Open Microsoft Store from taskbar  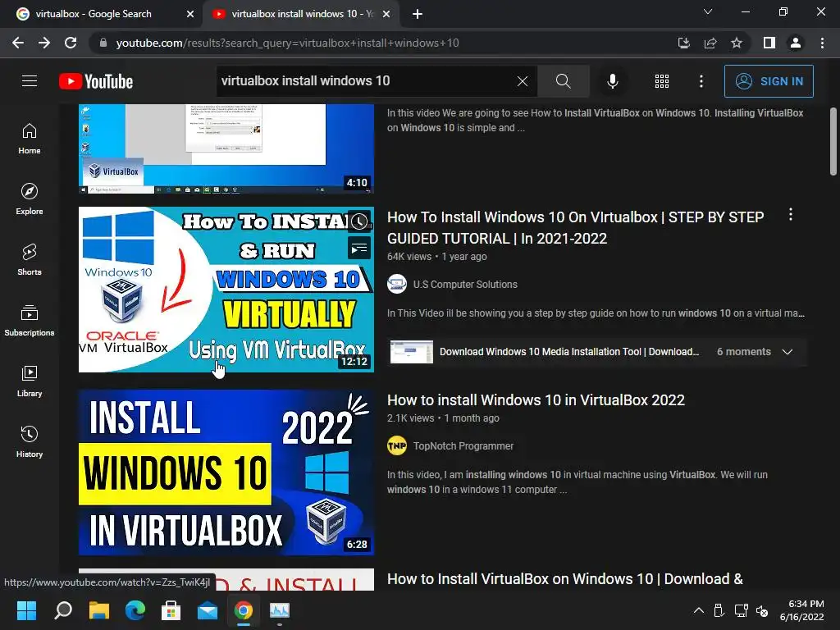[x=171, y=610]
